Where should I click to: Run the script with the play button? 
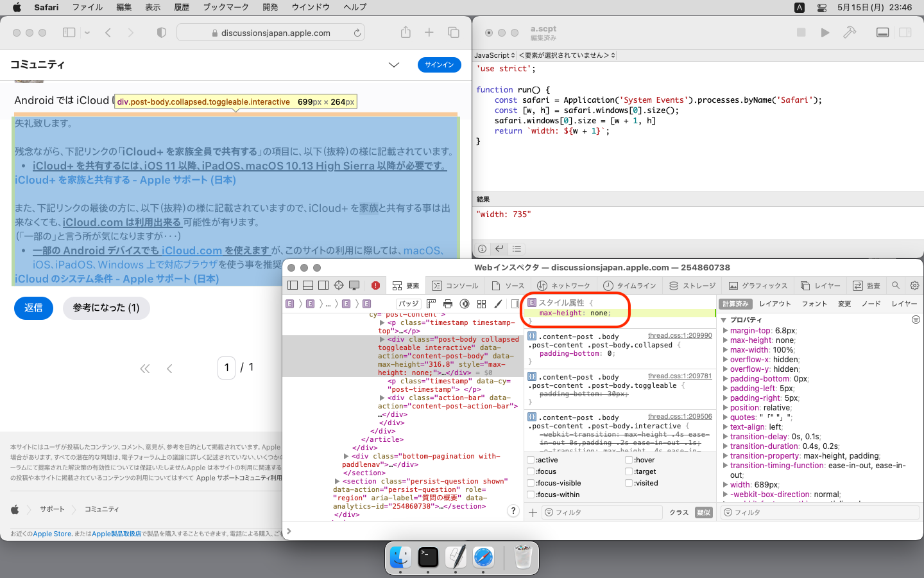click(825, 33)
